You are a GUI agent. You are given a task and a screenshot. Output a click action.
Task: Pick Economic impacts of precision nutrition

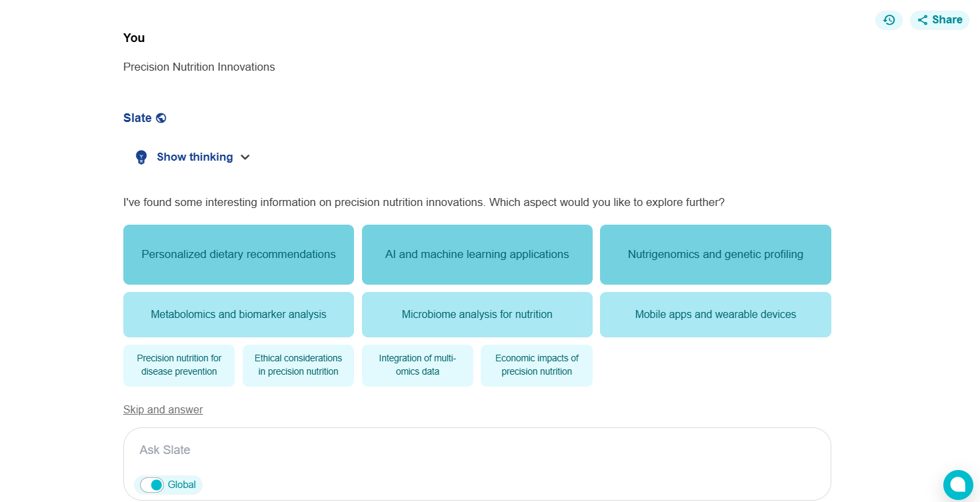click(537, 365)
